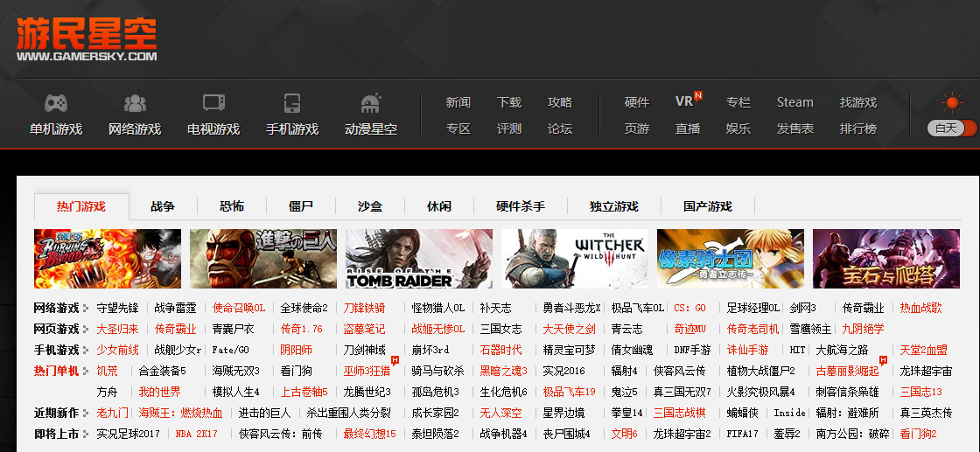Open the 直播 live link
This screenshot has height=452, width=980.
pos(688,129)
